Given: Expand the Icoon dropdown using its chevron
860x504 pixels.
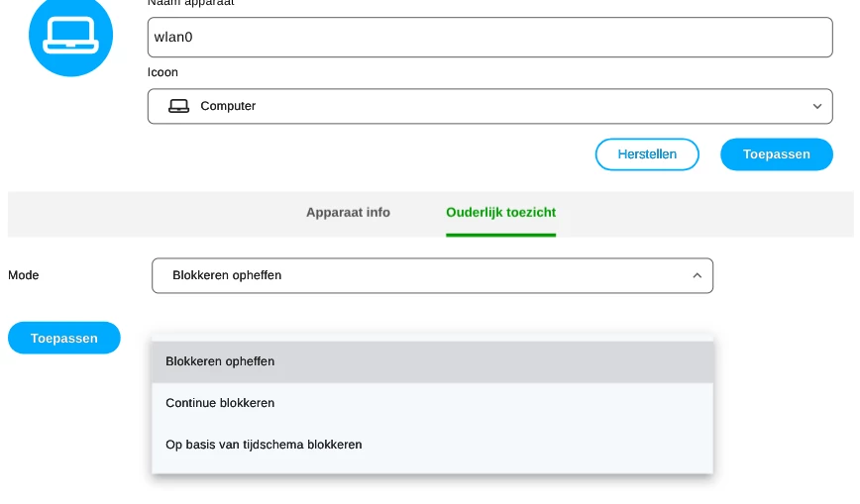Looking at the screenshot, I should (x=816, y=106).
